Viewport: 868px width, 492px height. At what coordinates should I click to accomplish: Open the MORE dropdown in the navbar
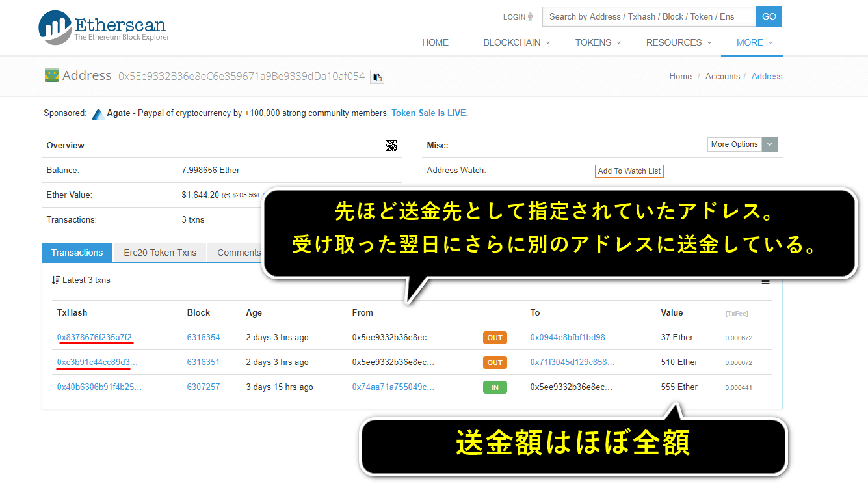point(751,42)
